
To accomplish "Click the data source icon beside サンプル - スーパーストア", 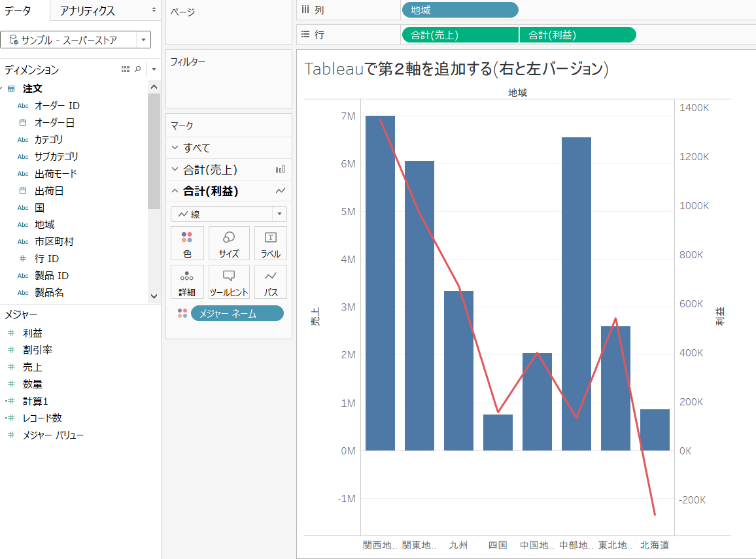I will pyautogui.click(x=12, y=39).
